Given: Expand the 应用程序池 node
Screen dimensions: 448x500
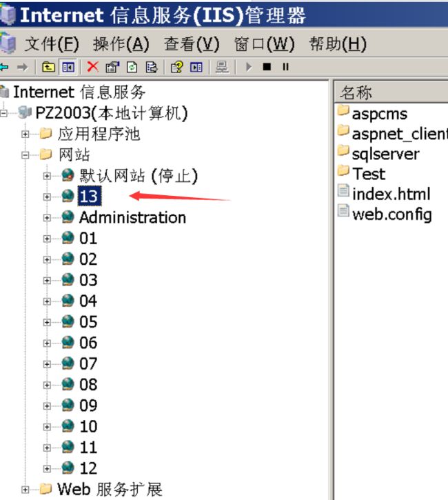Looking at the screenshot, I should tap(26, 134).
